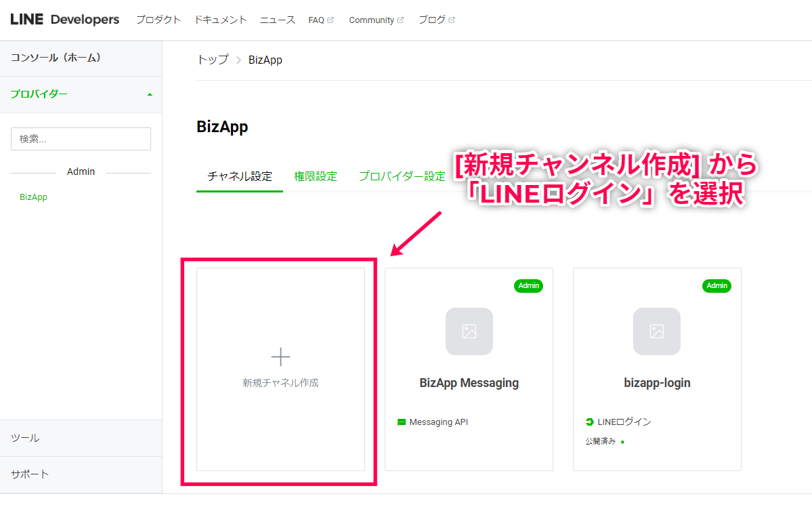Screen dimensions: 812x509
Task: Click the 公開済み status text
Action: 601,442
